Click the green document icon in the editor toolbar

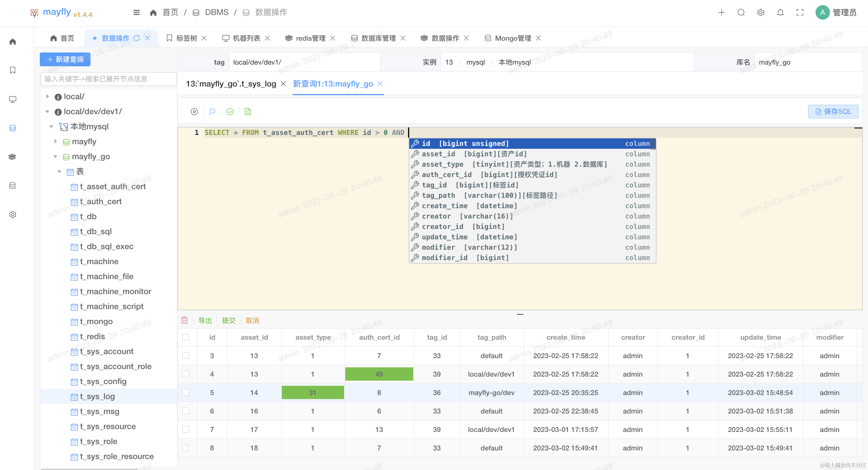248,112
